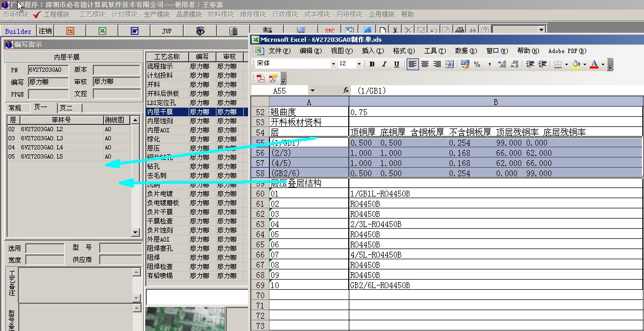
Task: Switch to the 常规 tab
Action: pyautogui.click(x=14, y=108)
